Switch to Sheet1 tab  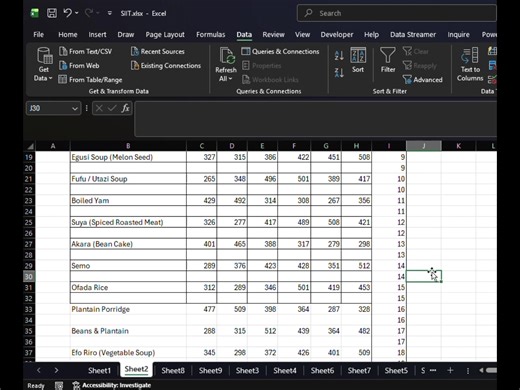(x=99, y=370)
